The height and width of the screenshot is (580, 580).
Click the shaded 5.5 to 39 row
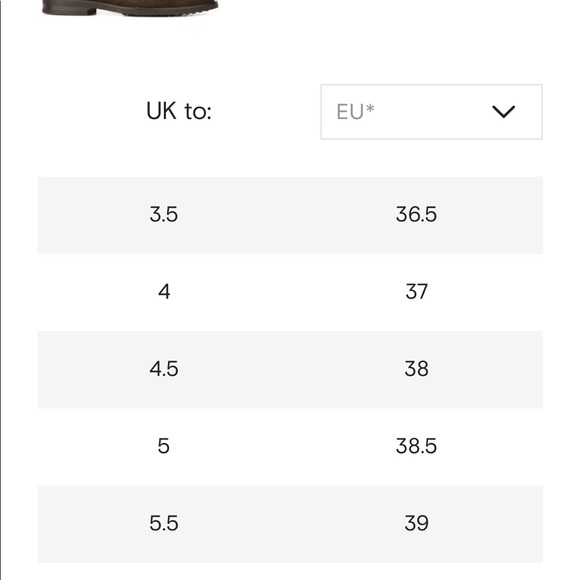[290, 524]
